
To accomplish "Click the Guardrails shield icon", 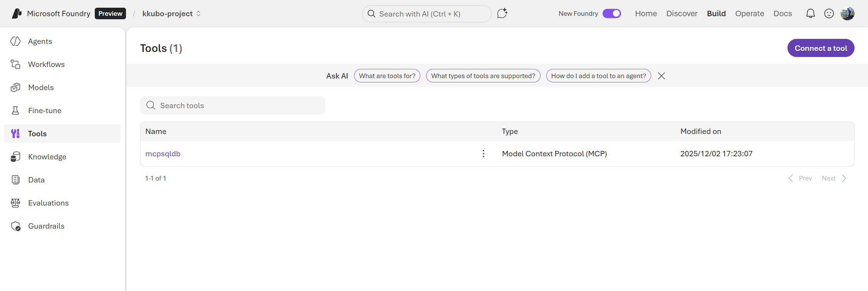I will pyautogui.click(x=15, y=226).
